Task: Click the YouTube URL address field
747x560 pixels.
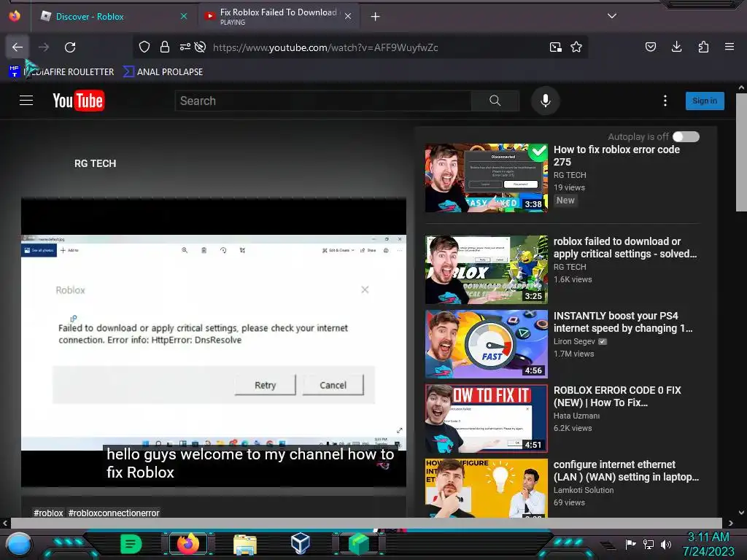Action: [326, 47]
